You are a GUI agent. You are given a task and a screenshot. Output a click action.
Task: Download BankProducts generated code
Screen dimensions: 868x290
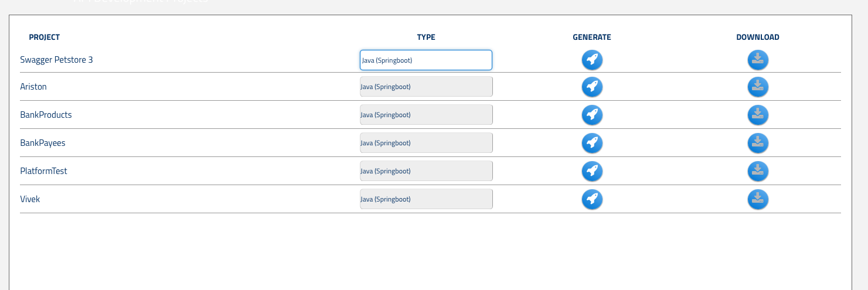click(758, 115)
